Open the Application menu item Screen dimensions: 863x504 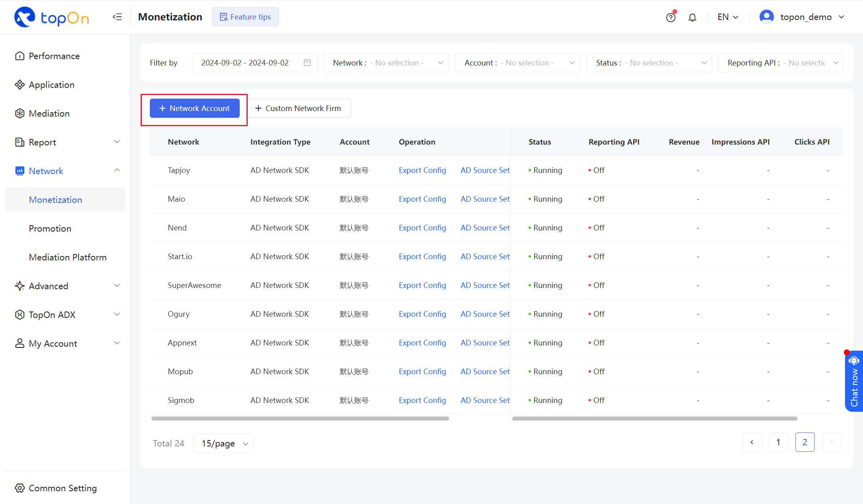pos(65,85)
